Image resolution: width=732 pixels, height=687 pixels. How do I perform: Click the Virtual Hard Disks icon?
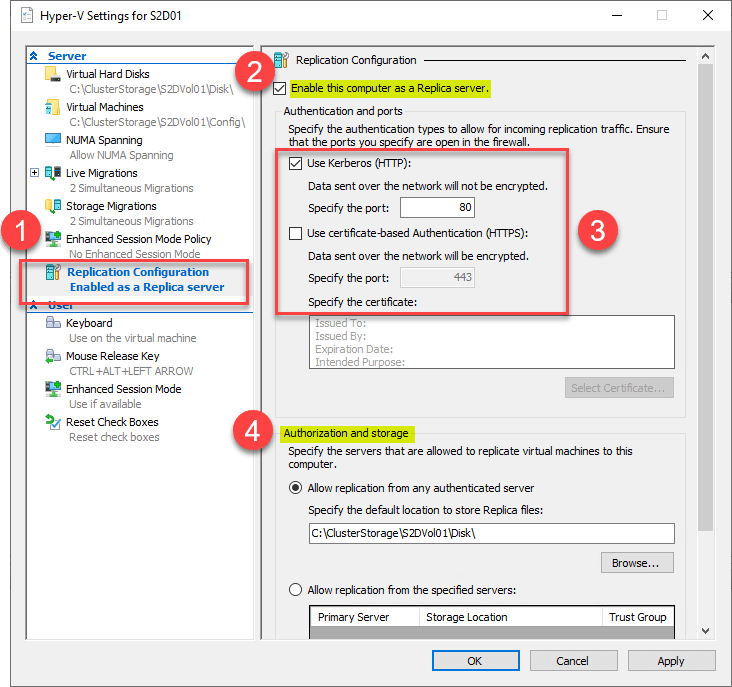click(x=52, y=74)
